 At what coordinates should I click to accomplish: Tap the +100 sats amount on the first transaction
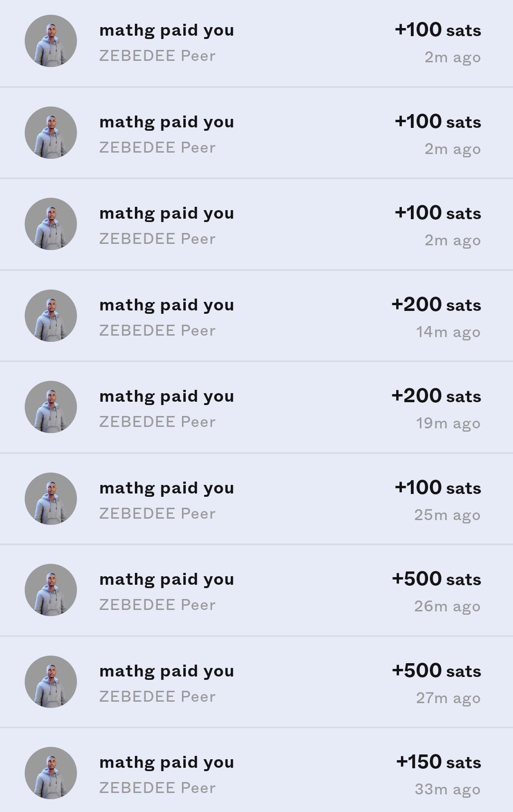click(x=438, y=30)
